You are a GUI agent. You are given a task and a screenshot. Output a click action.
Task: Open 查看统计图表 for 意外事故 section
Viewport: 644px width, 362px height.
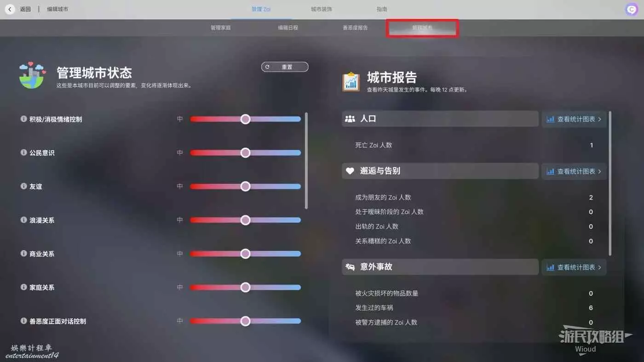coord(574,267)
